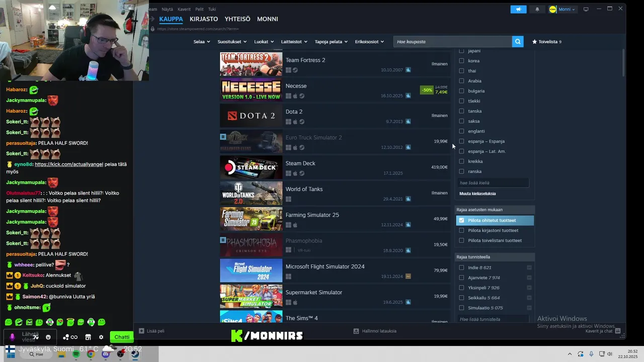This screenshot has width=644, height=362.
Task: Click the green Chatti button
Action: 122,337
